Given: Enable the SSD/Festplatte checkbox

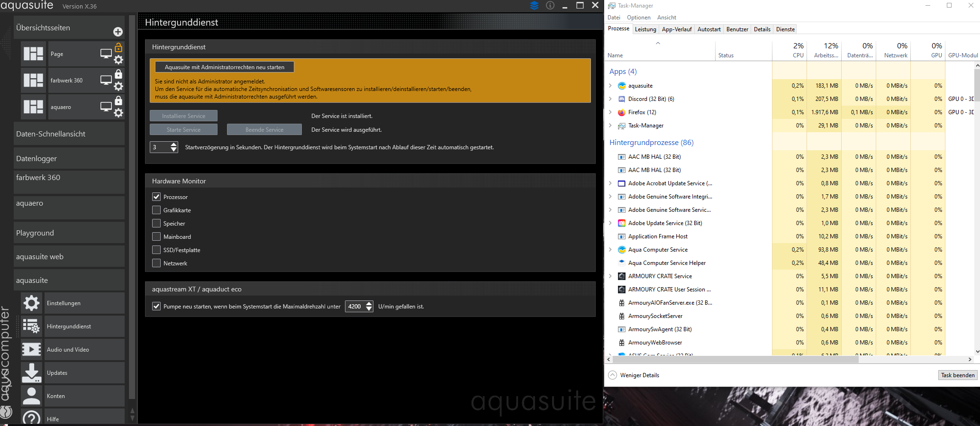Looking at the screenshot, I should tap(156, 250).
